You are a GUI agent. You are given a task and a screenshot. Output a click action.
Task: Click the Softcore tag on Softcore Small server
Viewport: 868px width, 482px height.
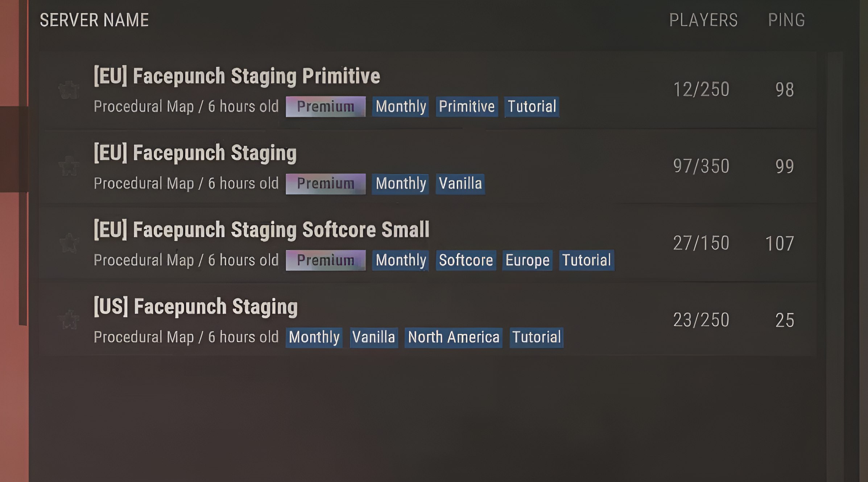coord(466,260)
